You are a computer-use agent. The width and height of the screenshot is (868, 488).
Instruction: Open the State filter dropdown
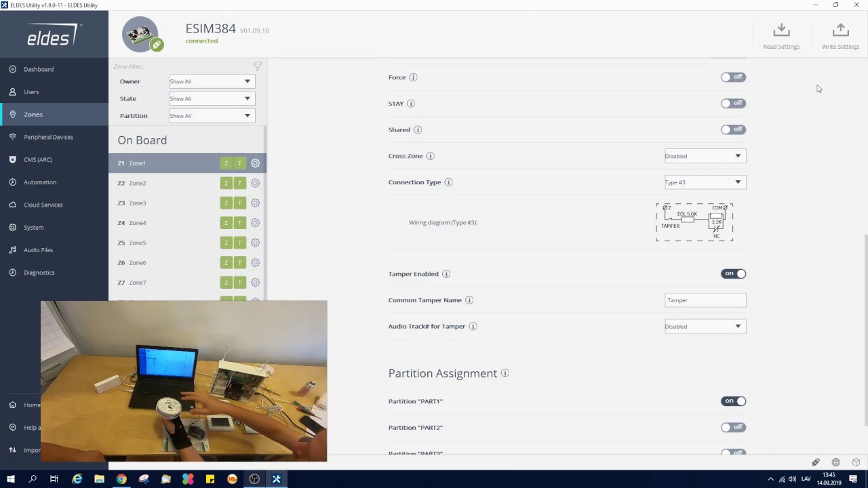click(x=212, y=98)
